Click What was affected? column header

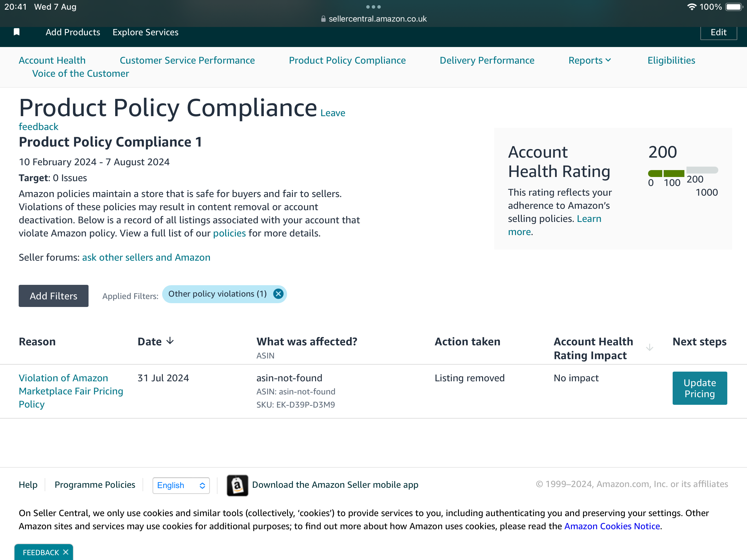[x=307, y=342]
